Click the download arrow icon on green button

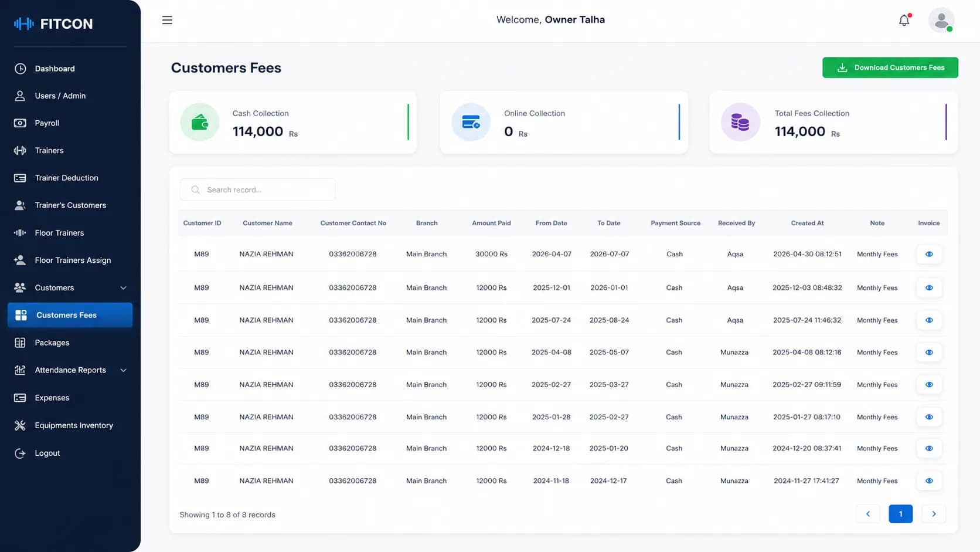click(842, 67)
